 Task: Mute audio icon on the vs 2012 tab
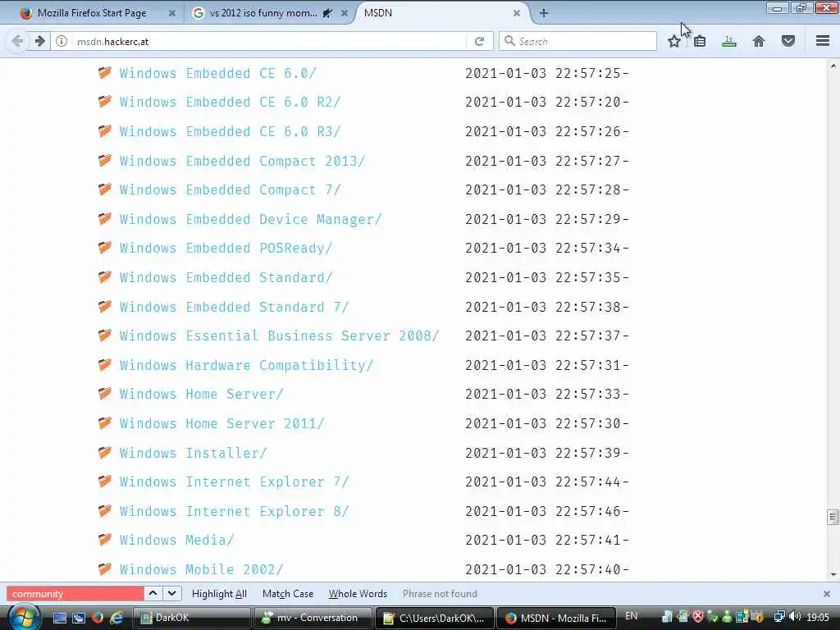(x=327, y=13)
